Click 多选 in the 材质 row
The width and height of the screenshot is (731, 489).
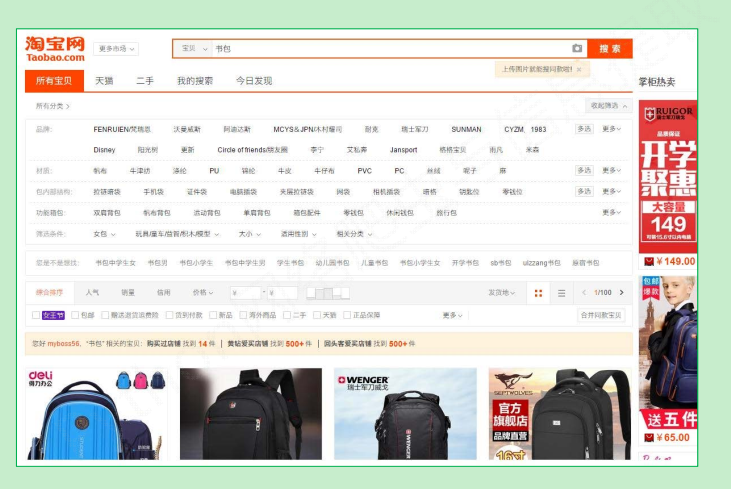coord(584,170)
